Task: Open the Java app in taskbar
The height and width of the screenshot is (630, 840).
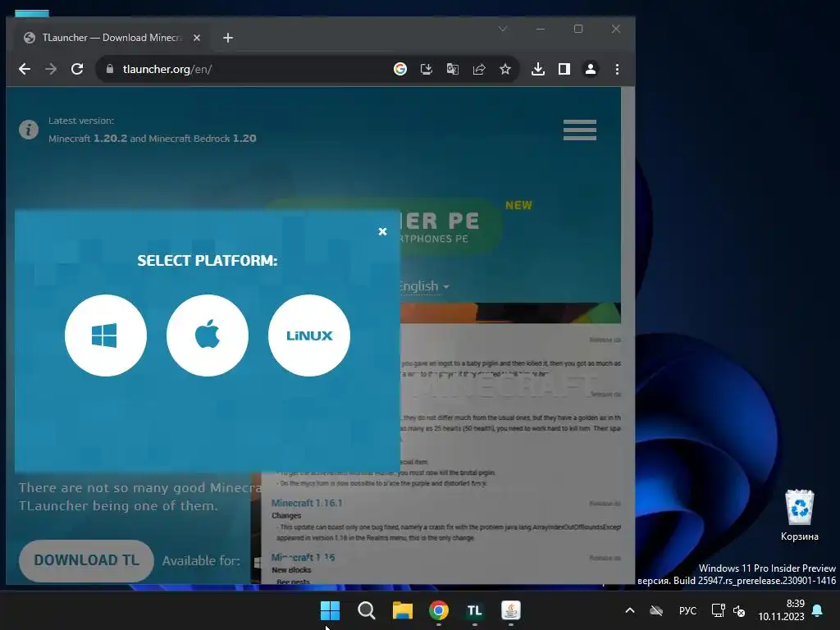Action: (x=511, y=610)
